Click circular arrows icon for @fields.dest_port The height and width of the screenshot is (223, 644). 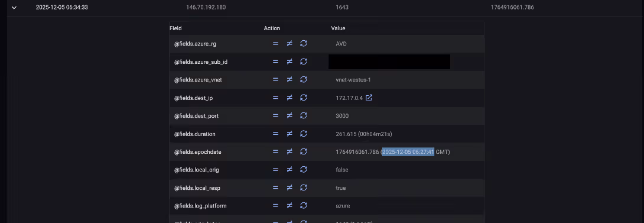point(304,116)
